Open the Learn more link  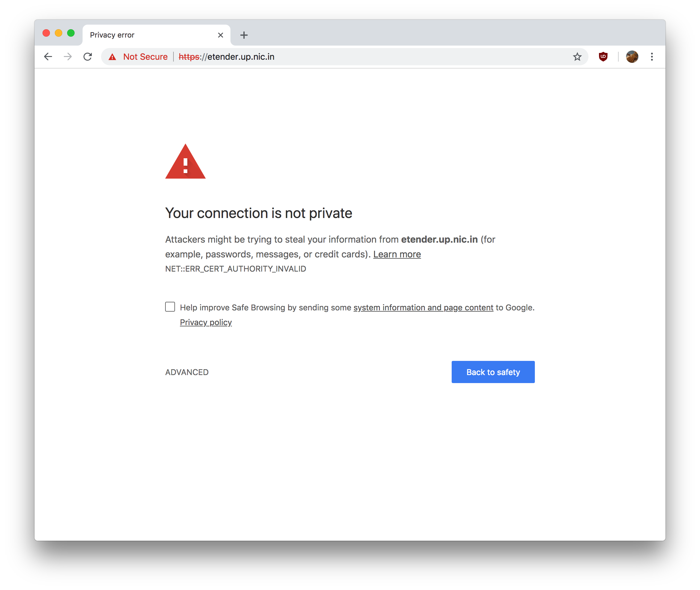pyautogui.click(x=397, y=254)
